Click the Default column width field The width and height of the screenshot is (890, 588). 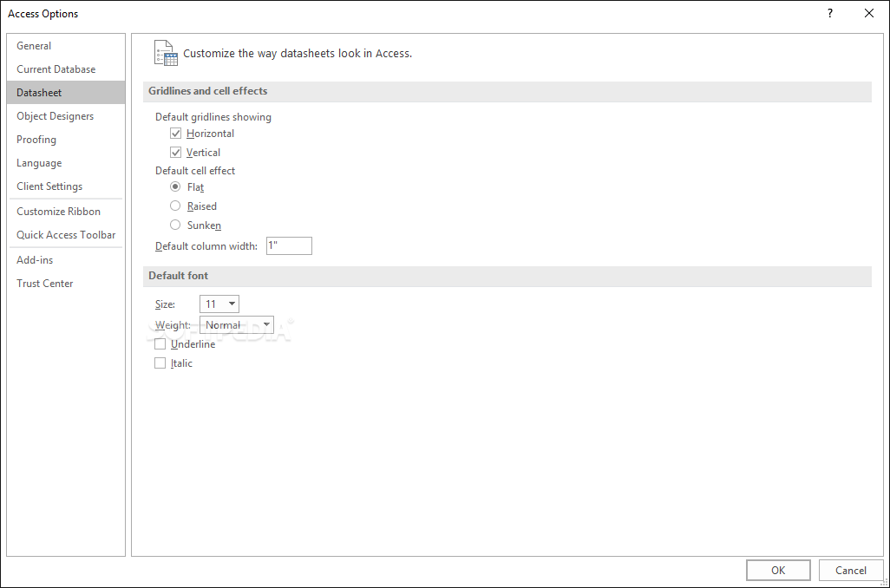[289, 245]
